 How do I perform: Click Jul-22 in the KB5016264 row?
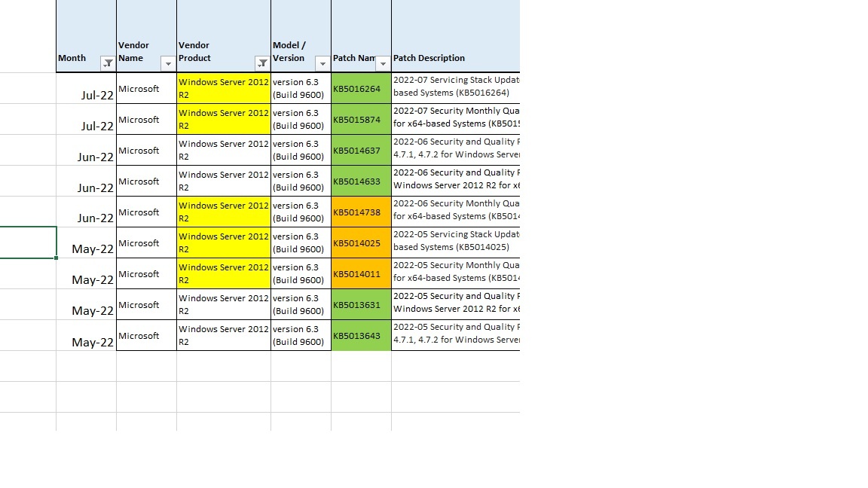[97, 95]
